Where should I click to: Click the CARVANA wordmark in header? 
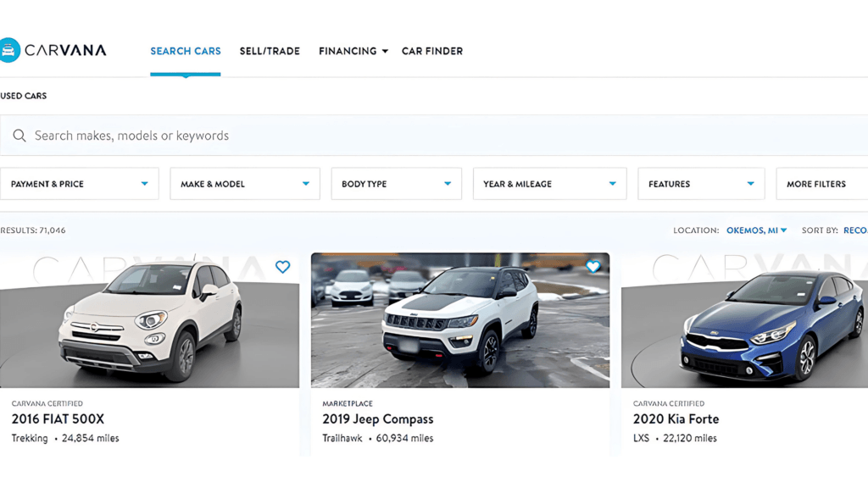(x=65, y=50)
